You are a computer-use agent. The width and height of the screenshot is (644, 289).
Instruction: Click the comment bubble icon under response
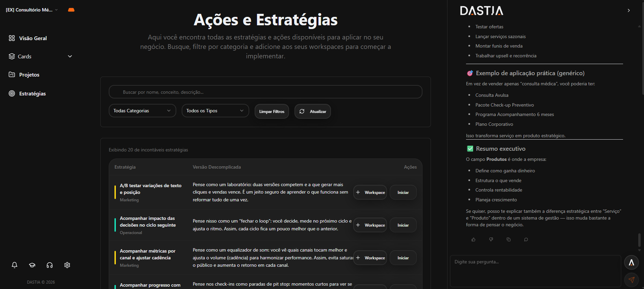[526, 239]
